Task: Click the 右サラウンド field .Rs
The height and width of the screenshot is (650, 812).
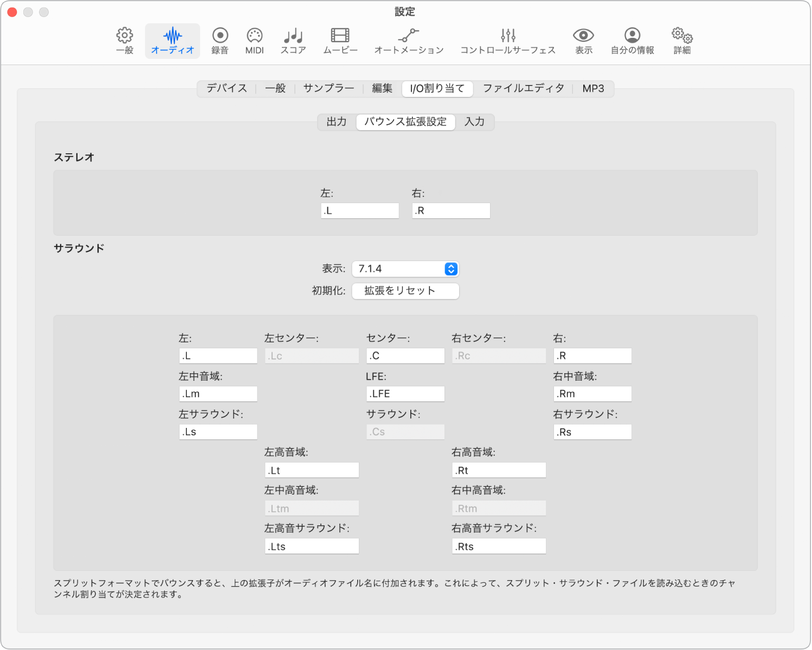Action: [x=592, y=432]
